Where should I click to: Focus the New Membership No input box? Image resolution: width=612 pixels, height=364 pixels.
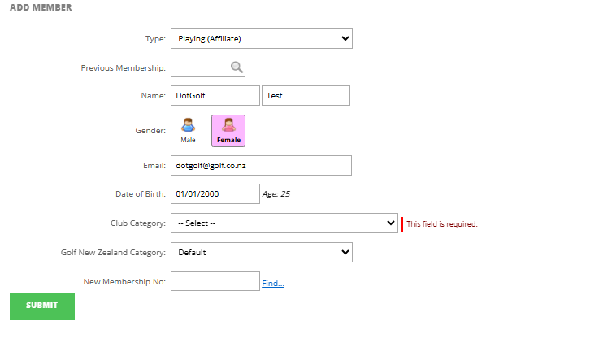coord(215,281)
